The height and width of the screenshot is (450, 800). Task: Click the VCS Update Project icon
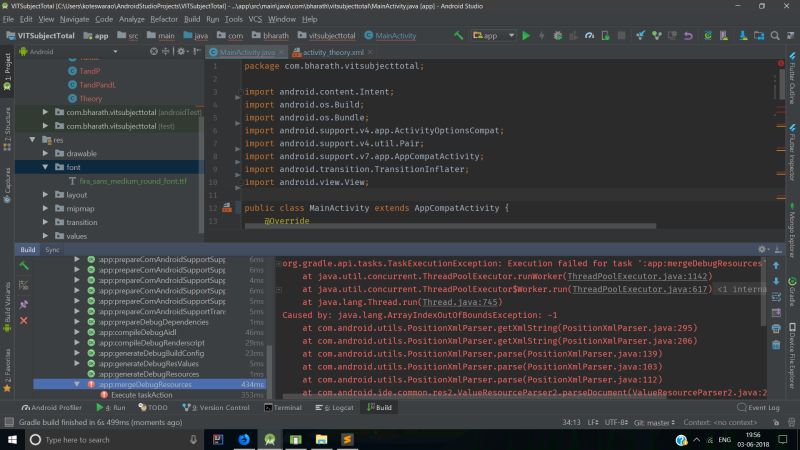pos(640,35)
